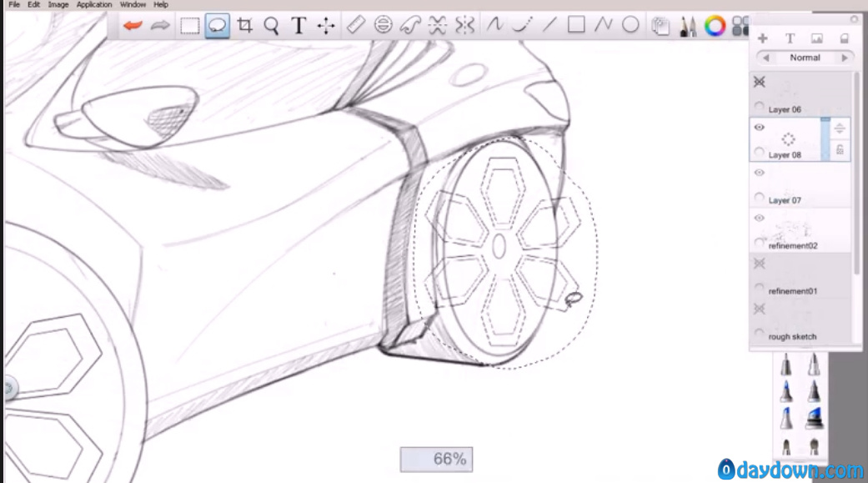Select the Lasso Selection tool
This screenshot has height=483, width=868.
[x=217, y=26]
